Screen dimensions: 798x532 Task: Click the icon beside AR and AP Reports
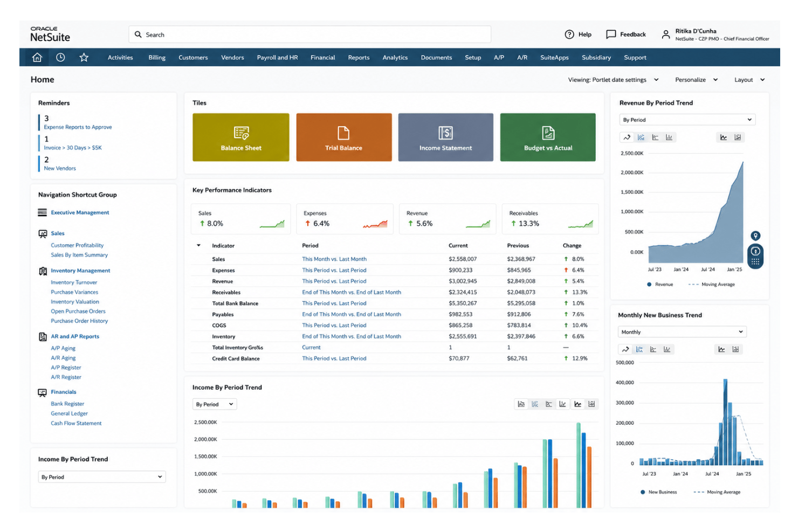[43, 337]
